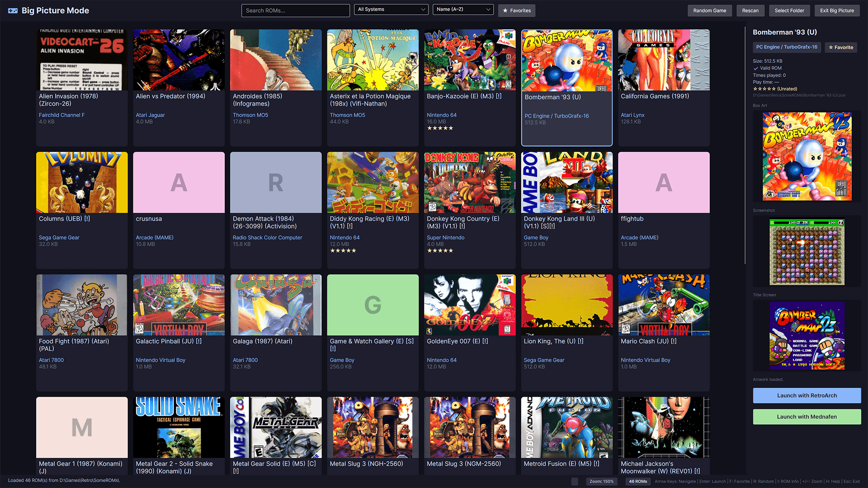Launch Bomberman '93 with RetroArch

tap(807, 395)
